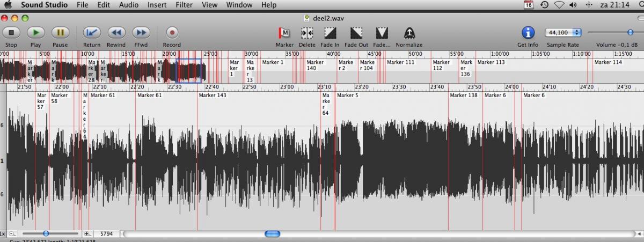
Task: Rewind the audio track
Action: point(116,33)
